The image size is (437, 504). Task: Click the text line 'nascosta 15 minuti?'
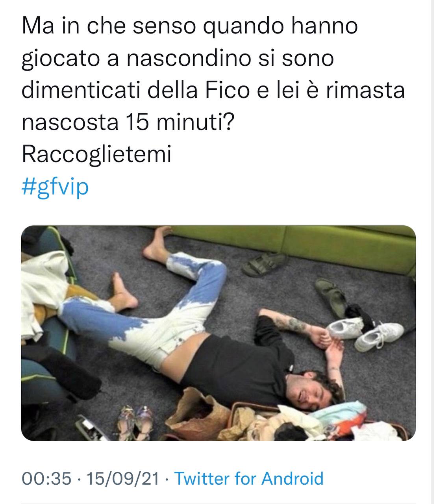(x=128, y=122)
